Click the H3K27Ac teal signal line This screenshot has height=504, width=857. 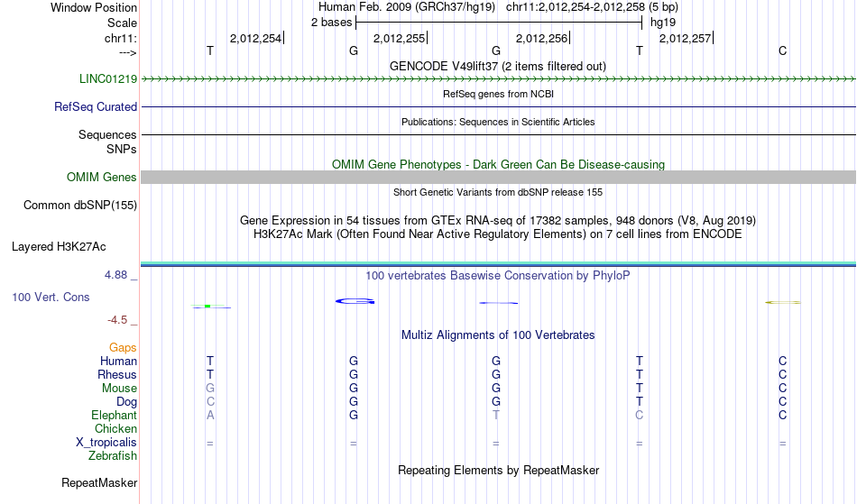pyautogui.click(x=499, y=264)
